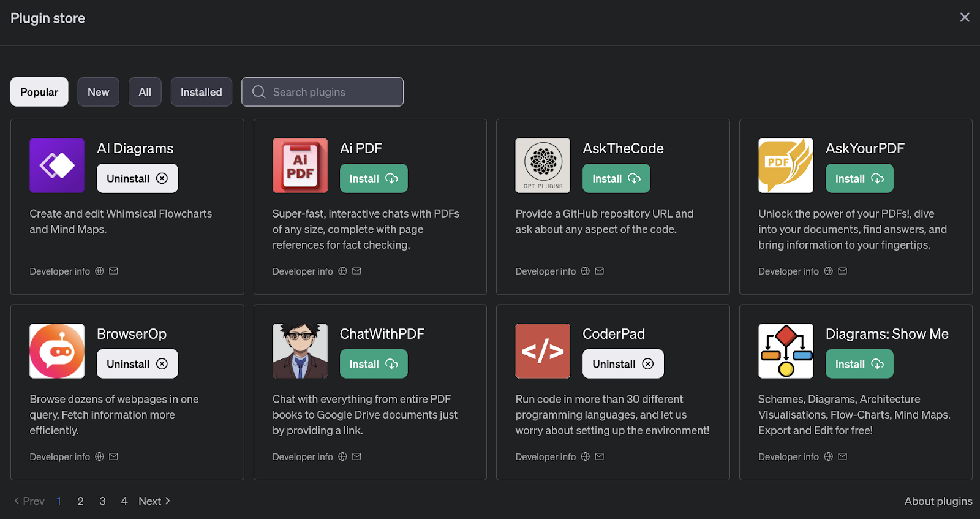The width and height of the screenshot is (980, 519).
Task: Uninstall the CoderPad plugin
Action: pos(623,364)
